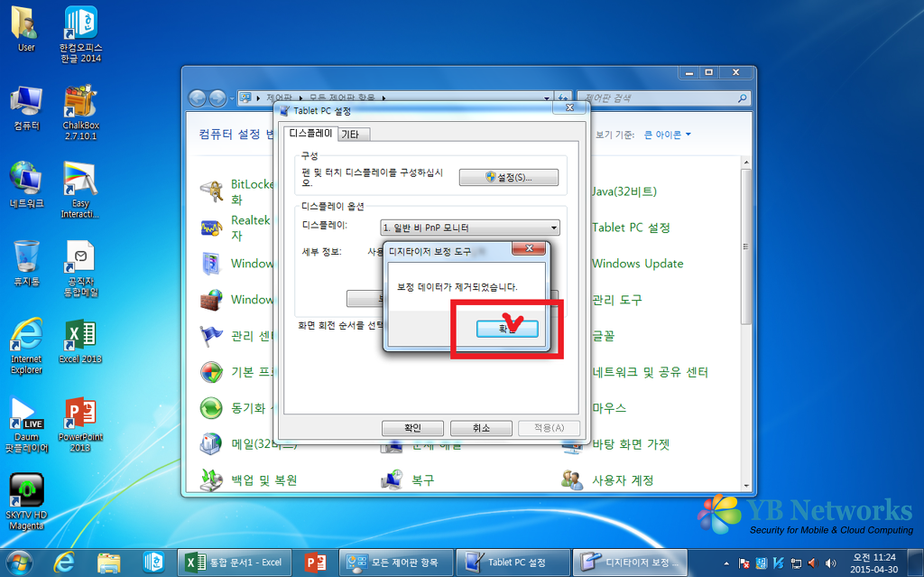Open 네트워크 및 공유 센터
The width and height of the screenshot is (924, 577).
coord(650,372)
